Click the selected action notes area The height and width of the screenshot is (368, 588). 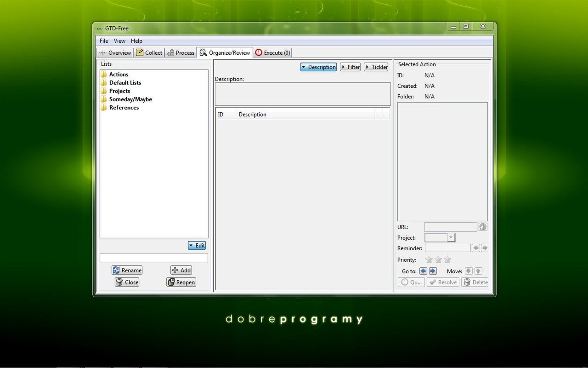tap(442, 161)
